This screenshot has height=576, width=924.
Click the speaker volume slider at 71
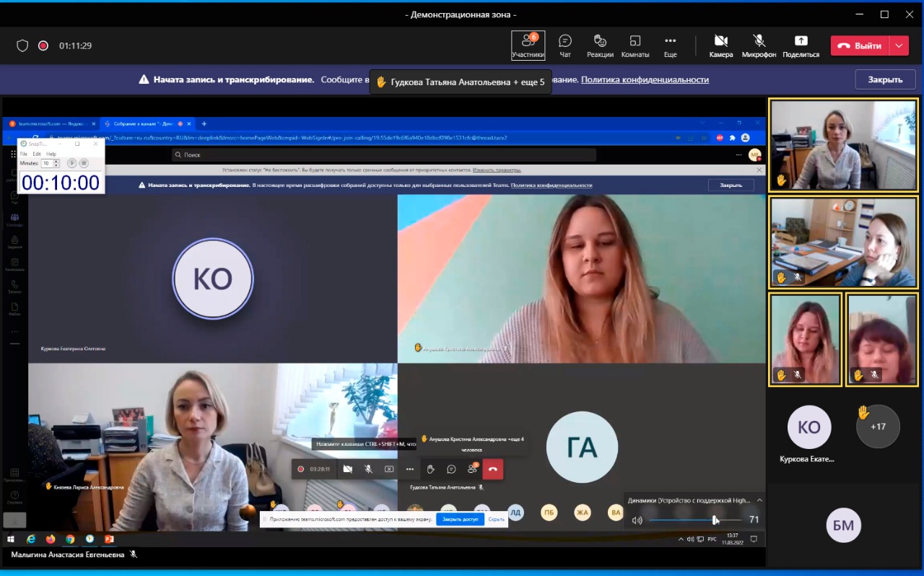click(x=715, y=520)
